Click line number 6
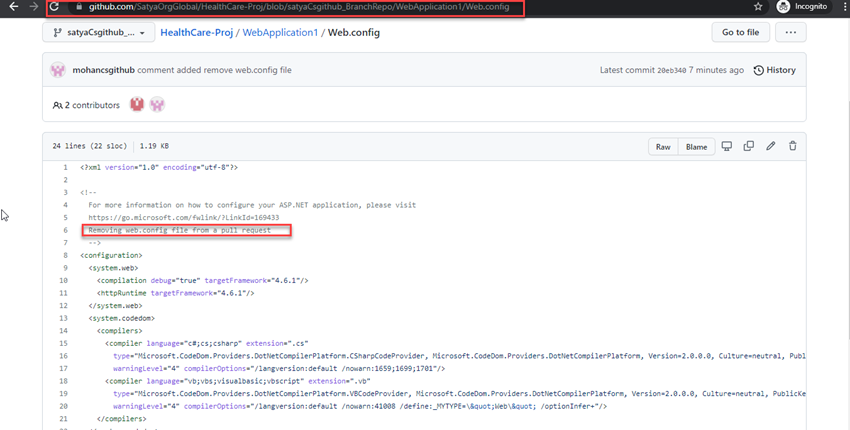Viewport: 850px width, 430px height. (66, 230)
